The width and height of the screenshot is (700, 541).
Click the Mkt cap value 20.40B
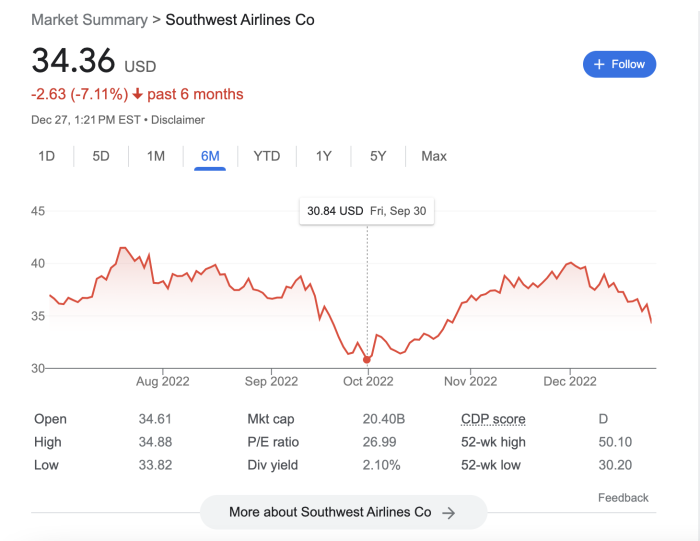pyautogui.click(x=383, y=419)
